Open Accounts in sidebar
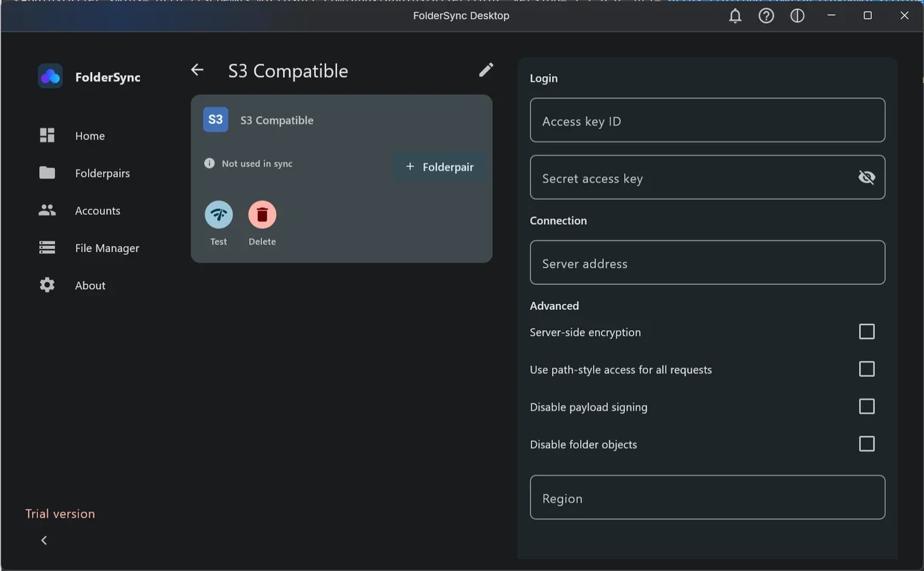Screen dimensions: 924x571 tap(98, 211)
